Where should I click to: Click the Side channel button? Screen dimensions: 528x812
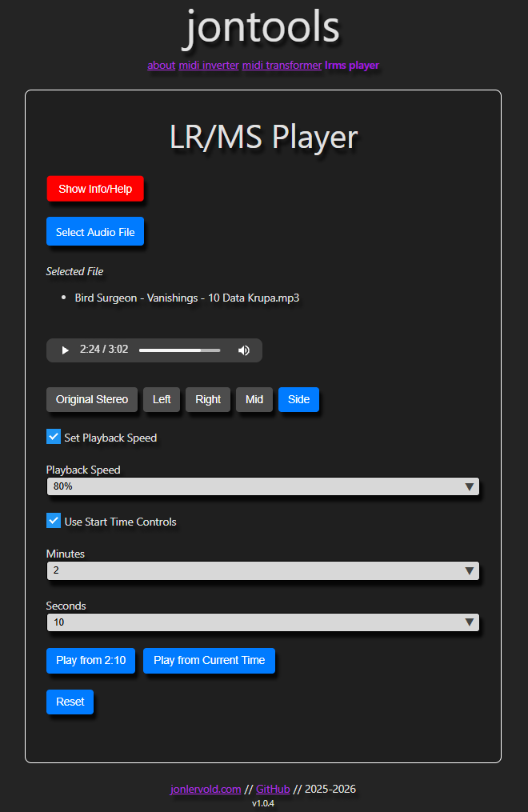click(298, 400)
